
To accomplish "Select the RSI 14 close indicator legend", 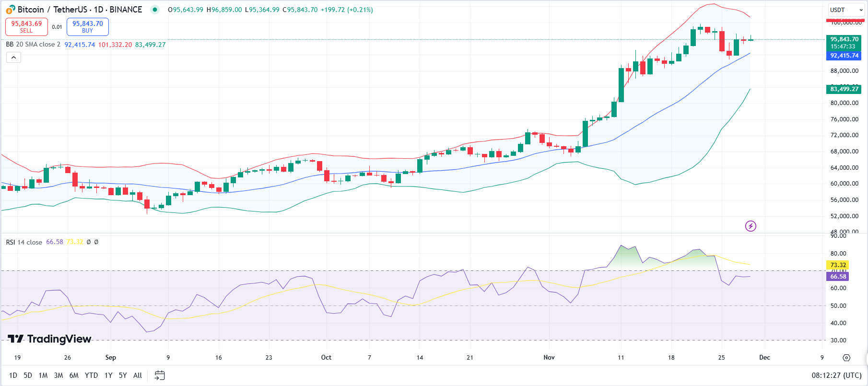I will [x=24, y=242].
